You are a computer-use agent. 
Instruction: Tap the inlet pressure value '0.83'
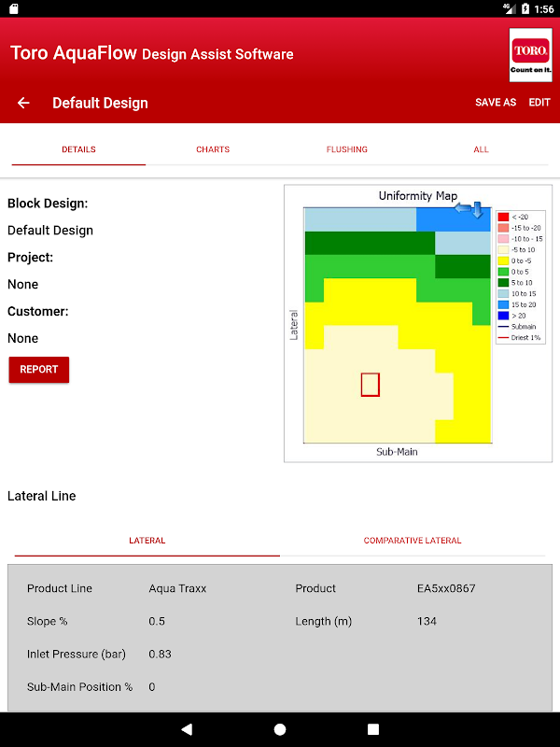pos(160,655)
